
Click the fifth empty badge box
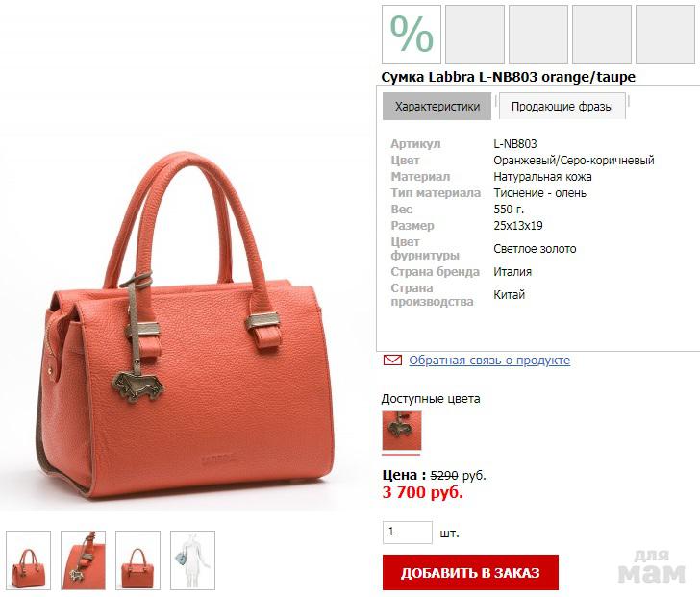(x=665, y=35)
